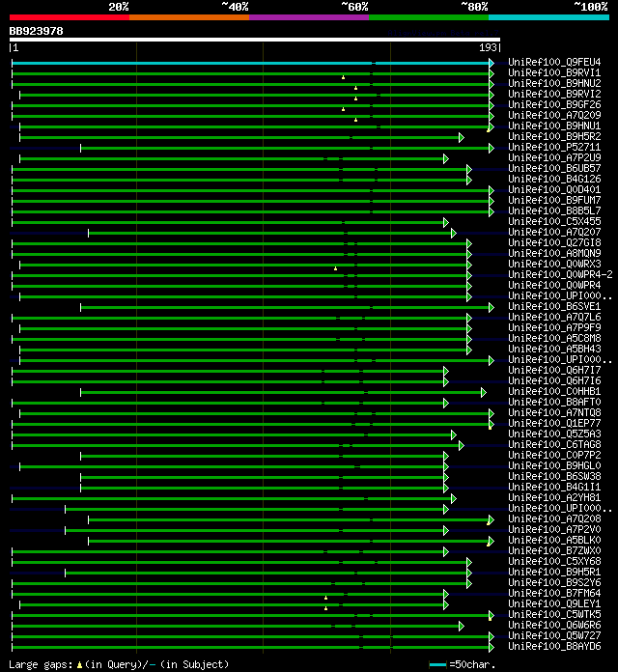618x672 pixels.
Task: Click the cyan alignment bar for Q9FEU4
Action: click(251, 64)
